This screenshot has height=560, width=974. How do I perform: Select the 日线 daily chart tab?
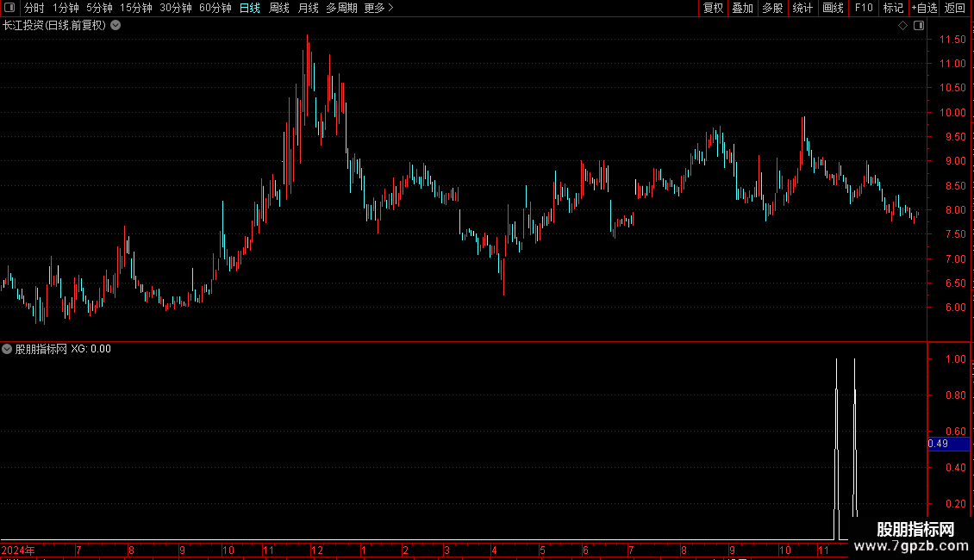click(250, 8)
